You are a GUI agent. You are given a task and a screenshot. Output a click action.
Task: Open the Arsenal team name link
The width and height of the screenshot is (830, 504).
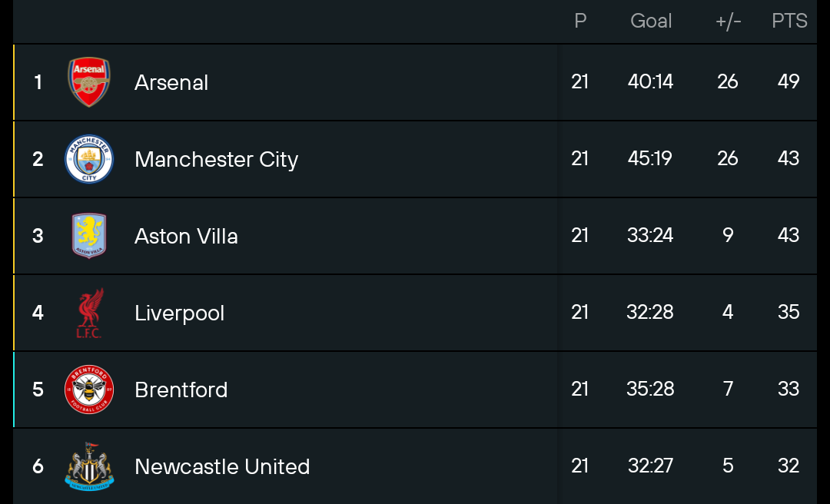[171, 82]
